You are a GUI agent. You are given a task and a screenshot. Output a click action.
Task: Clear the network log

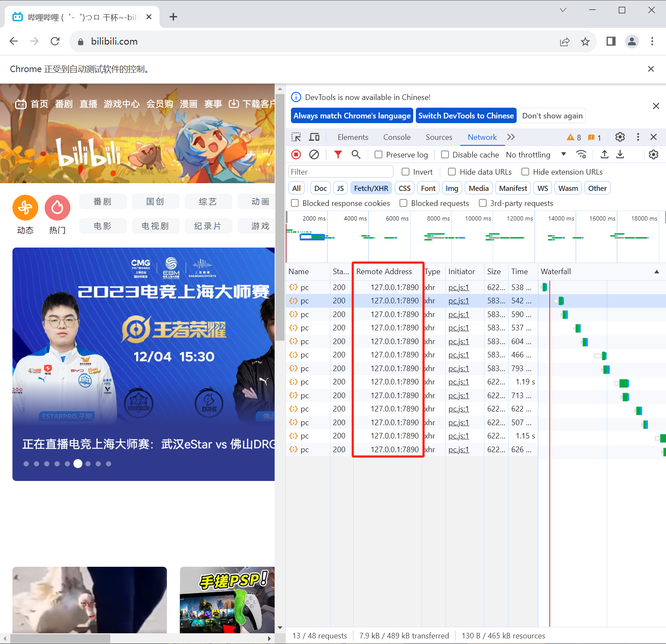coord(314,154)
